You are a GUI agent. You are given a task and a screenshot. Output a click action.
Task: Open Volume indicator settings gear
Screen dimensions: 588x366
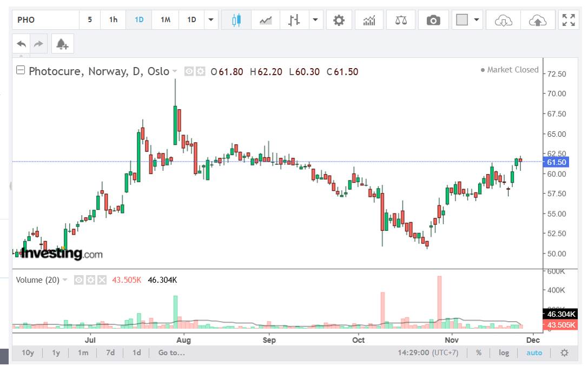pyautogui.click(x=90, y=280)
